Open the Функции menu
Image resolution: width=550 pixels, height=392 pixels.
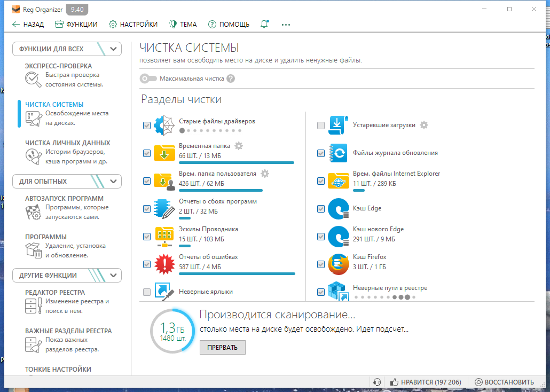pos(76,24)
